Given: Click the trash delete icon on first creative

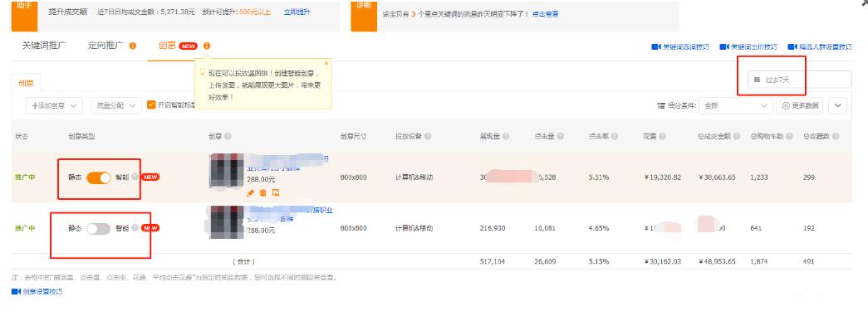Looking at the screenshot, I should 263,192.
